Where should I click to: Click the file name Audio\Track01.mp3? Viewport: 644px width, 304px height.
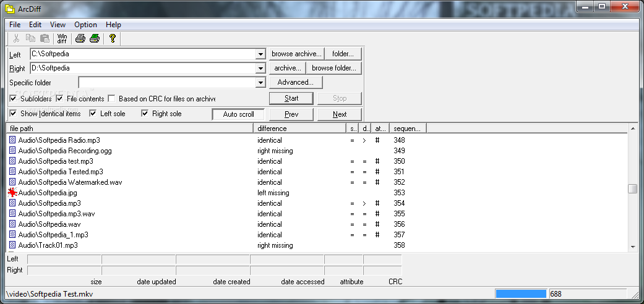(x=48, y=245)
